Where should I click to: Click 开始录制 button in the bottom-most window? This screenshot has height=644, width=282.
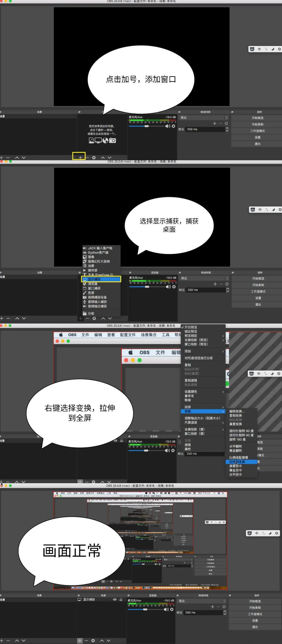[x=255, y=608]
